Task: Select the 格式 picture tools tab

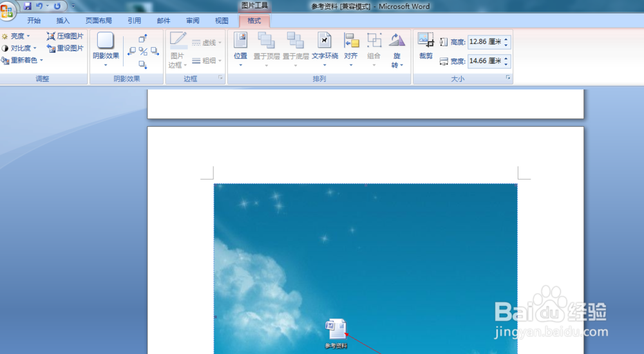Action: tap(254, 21)
